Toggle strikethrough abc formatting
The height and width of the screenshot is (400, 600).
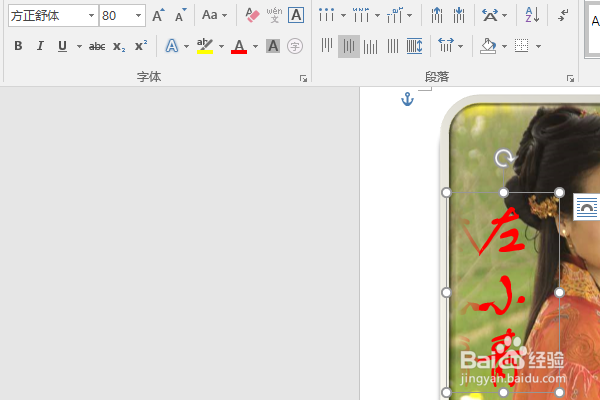[x=97, y=46]
